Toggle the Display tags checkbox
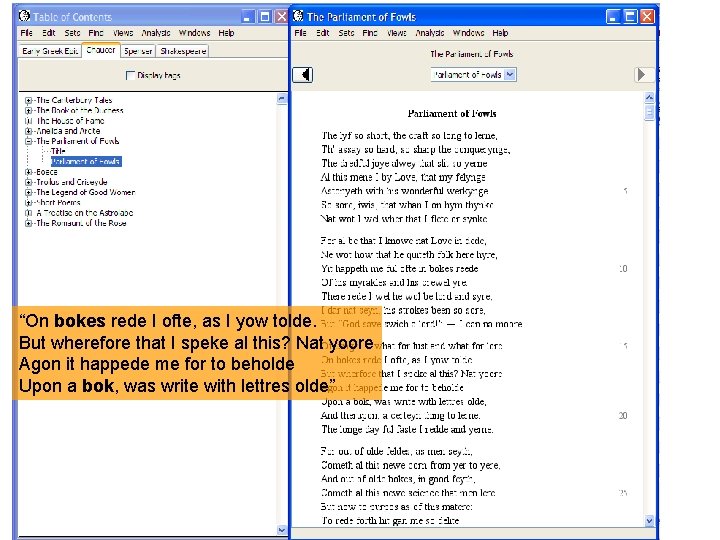Image resolution: width=720 pixels, height=540 pixels. [130, 75]
